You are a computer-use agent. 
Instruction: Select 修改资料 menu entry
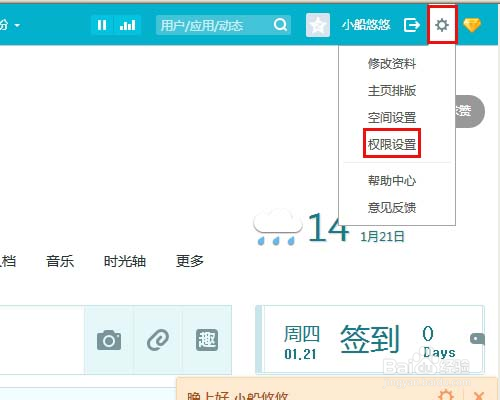392,63
